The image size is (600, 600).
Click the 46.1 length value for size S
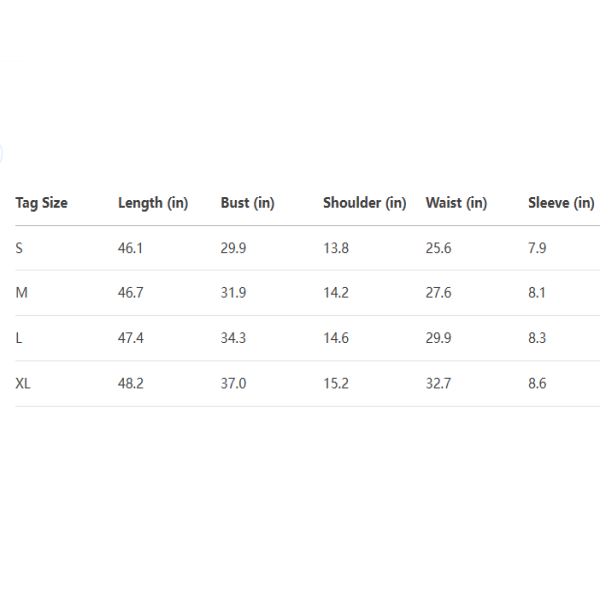click(131, 248)
